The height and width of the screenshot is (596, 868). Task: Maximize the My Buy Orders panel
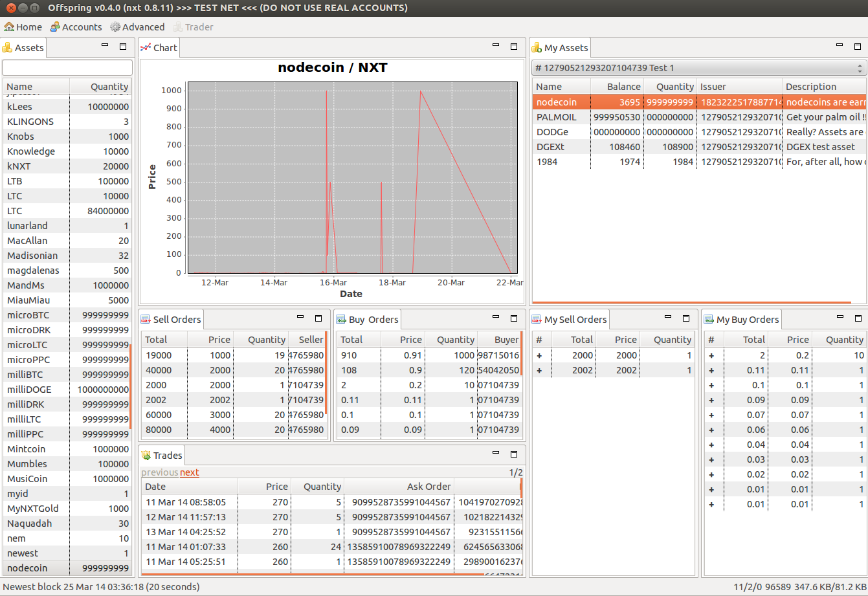pos(858,318)
